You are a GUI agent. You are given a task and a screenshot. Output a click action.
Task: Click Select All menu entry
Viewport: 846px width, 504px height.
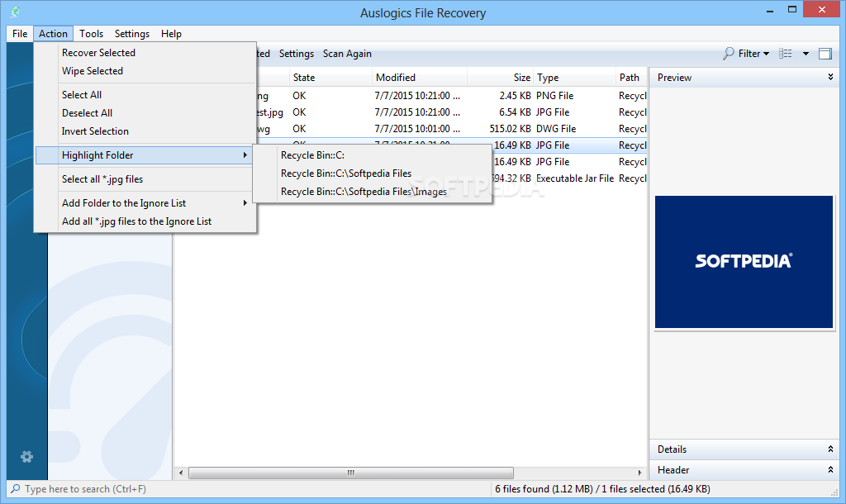(x=145, y=94)
